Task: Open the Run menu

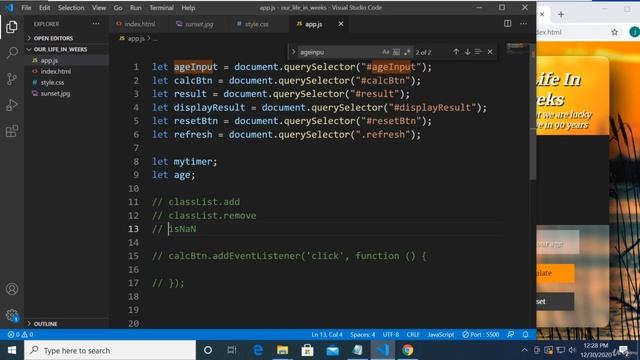Action: point(136,8)
